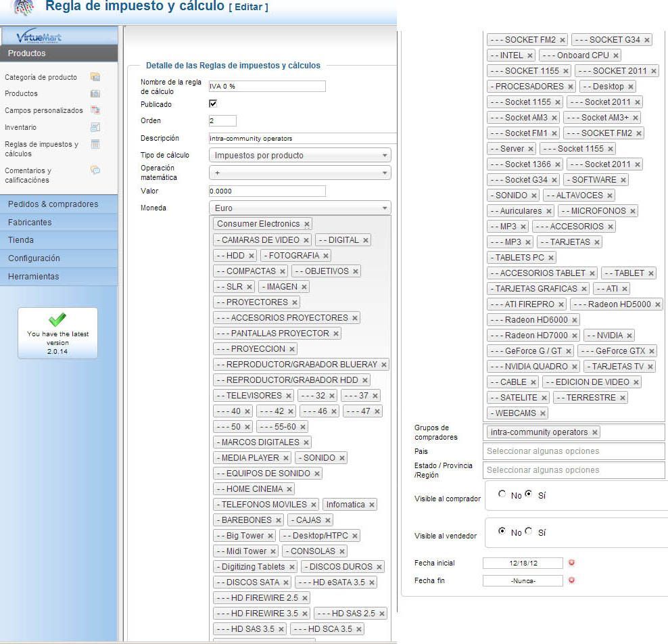Click the Valor input field
668x644 pixels.
[x=267, y=191]
